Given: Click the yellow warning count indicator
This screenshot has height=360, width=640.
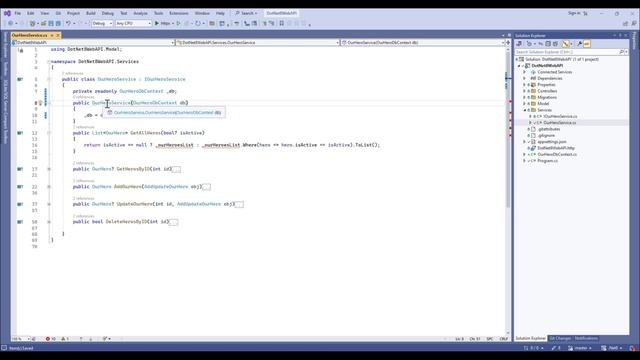Looking at the screenshot, I should (x=65, y=339).
